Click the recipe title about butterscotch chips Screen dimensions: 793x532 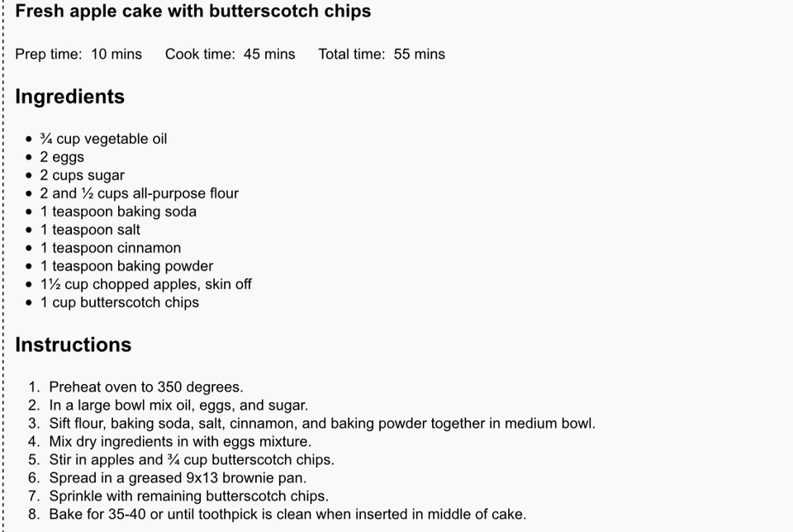coord(192,11)
